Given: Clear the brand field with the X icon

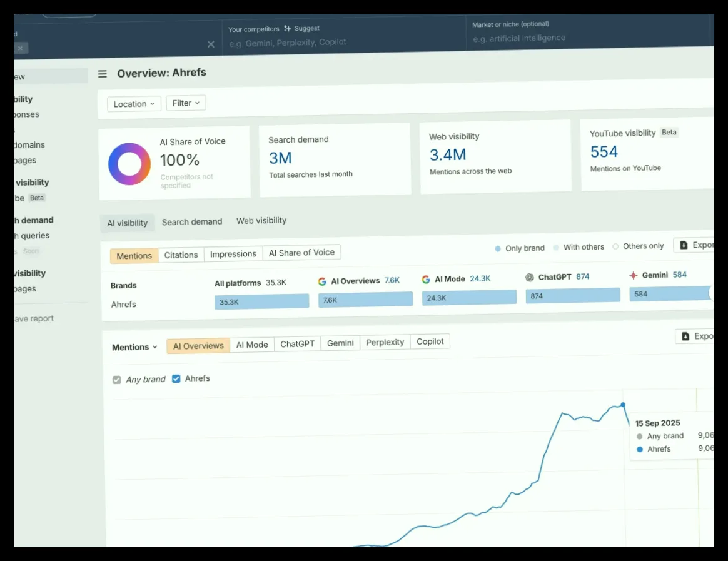Looking at the screenshot, I should pos(211,44).
